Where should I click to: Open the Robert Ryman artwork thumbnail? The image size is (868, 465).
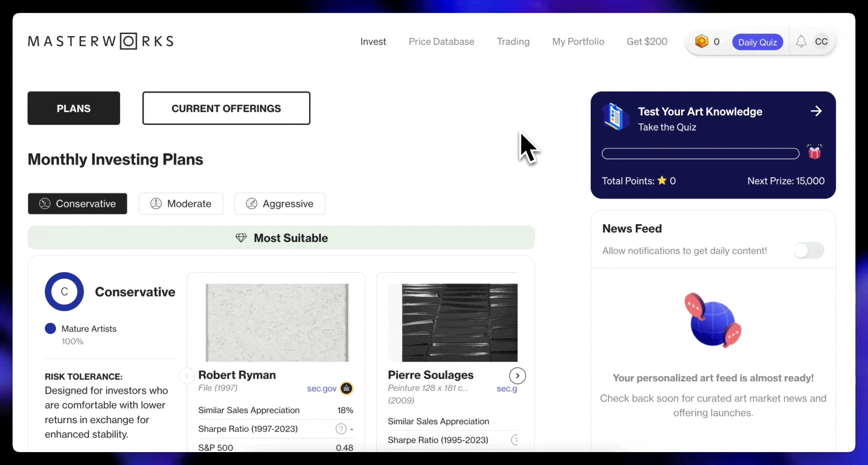(x=277, y=322)
